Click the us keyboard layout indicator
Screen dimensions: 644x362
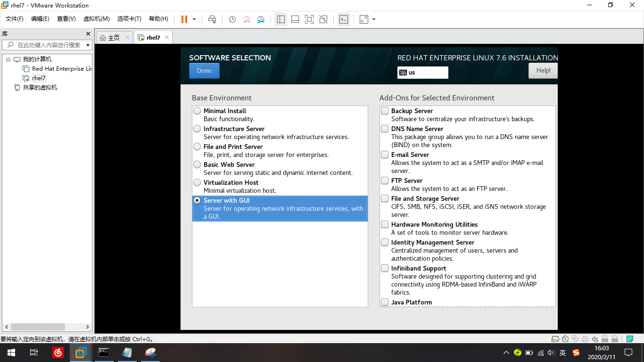coord(423,73)
